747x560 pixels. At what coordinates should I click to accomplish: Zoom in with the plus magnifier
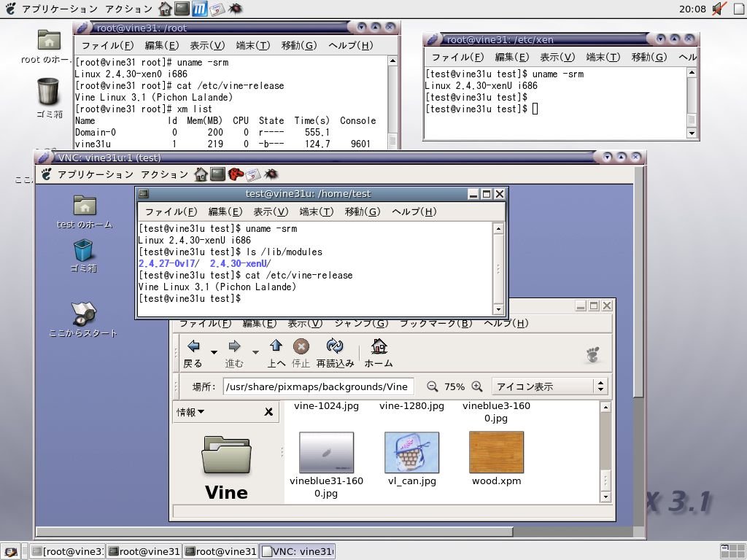click(477, 386)
